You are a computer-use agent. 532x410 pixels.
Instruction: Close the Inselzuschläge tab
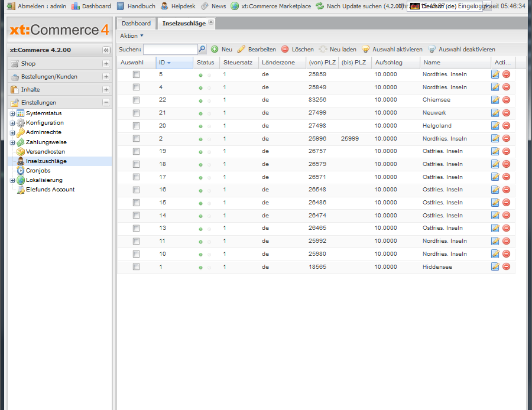[211, 22]
